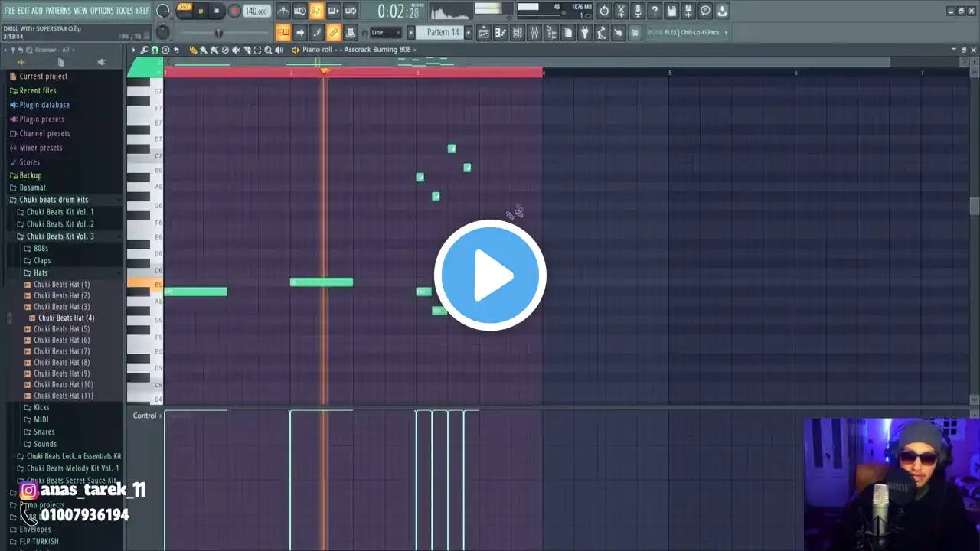The width and height of the screenshot is (980, 551).
Task: Click the export download icon in toolbar
Action: [x=722, y=11]
